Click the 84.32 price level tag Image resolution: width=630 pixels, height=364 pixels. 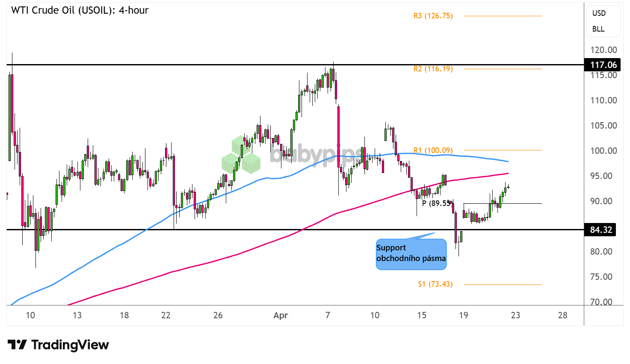click(601, 230)
